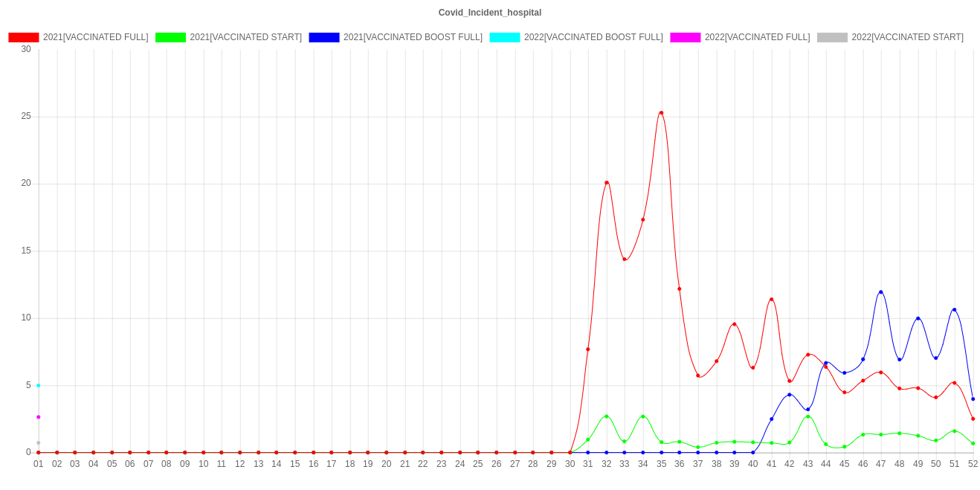Select the magenta data point at week 01

39,416
